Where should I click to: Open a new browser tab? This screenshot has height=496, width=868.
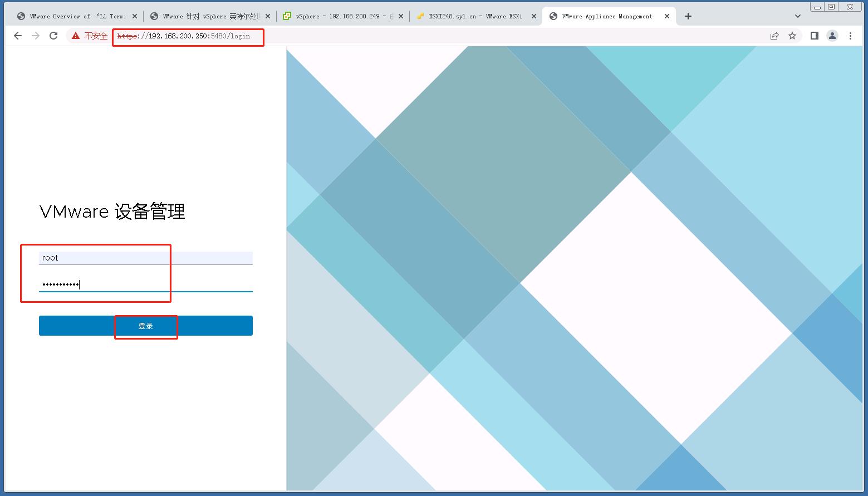688,16
